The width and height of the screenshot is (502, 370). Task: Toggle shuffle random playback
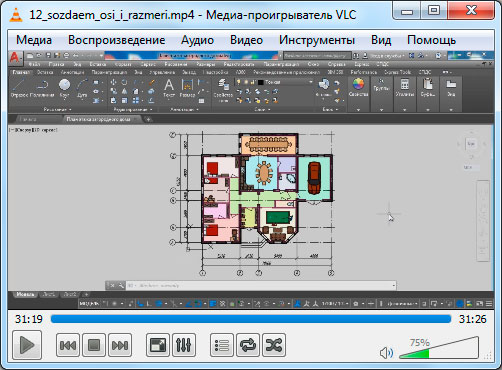[274, 345]
